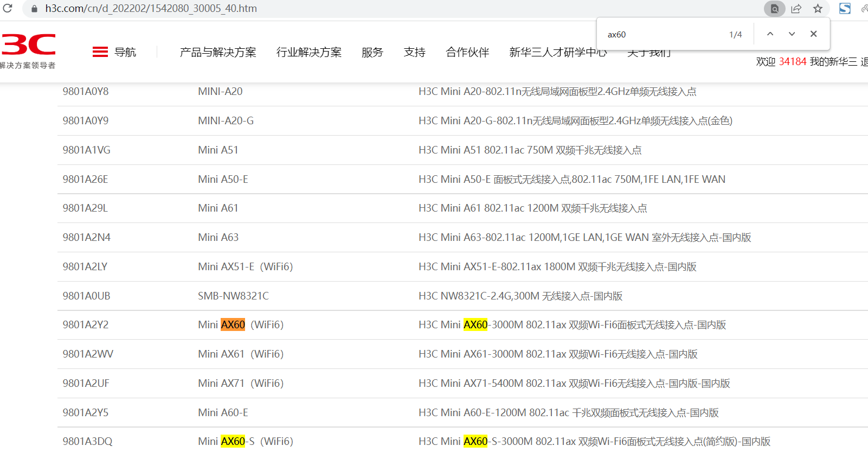The image size is (868, 465).
Task: Select product code 9801A2N4
Action: point(86,238)
